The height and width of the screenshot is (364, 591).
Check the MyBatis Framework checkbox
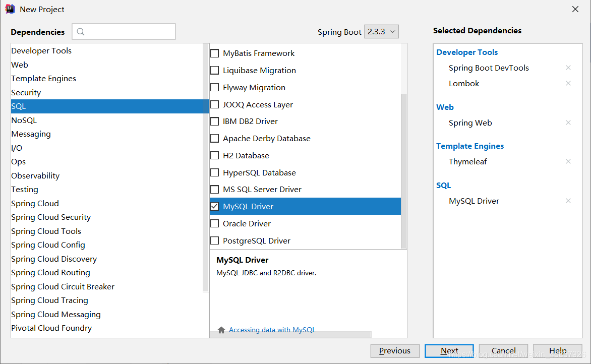coord(214,53)
